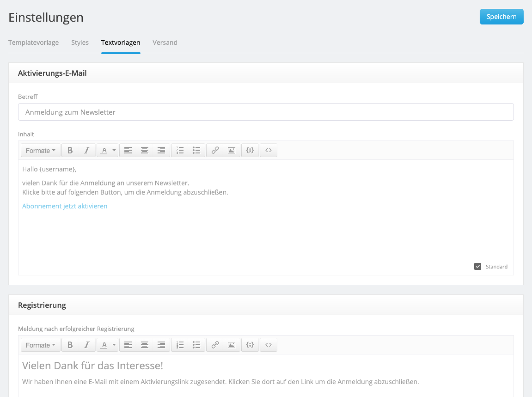Switch to the Templatevorlage tab
The image size is (532, 397).
(34, 43)
